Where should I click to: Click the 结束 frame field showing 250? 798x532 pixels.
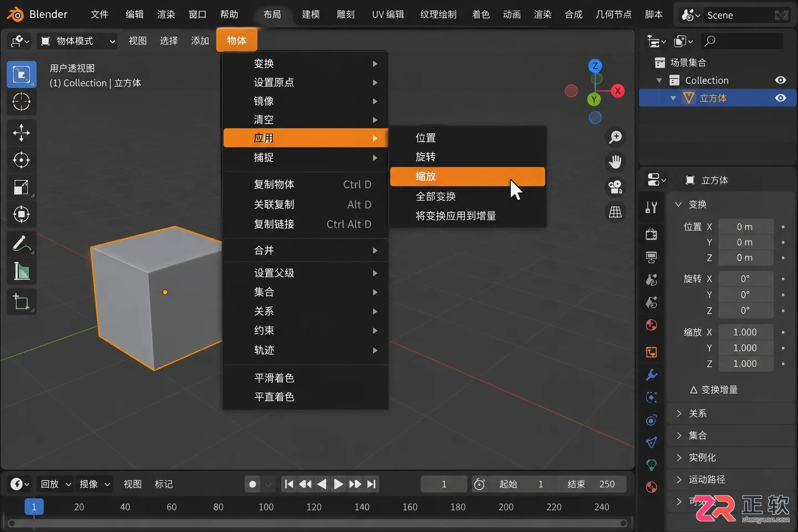coord(592,484)
